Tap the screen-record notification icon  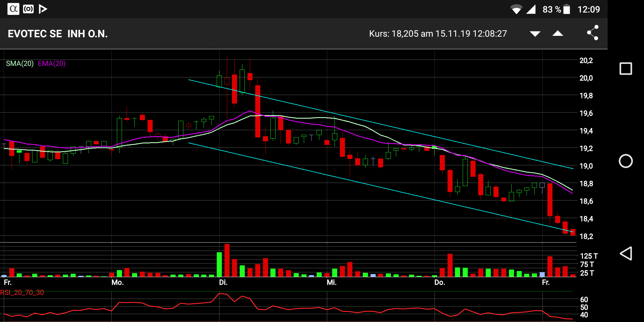(28, 9)
